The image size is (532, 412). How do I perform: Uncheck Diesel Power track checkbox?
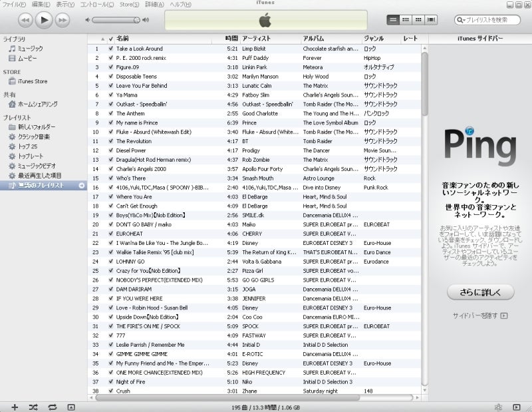point(110,150)
